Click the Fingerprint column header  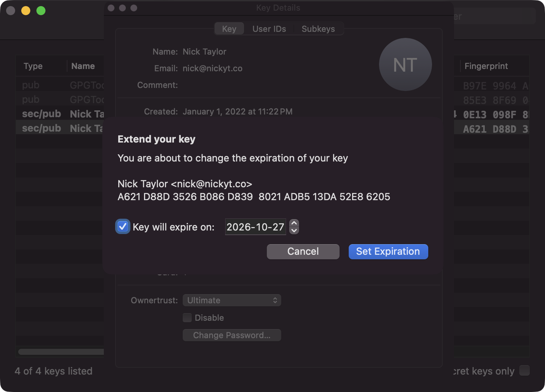tap(486, 66)
